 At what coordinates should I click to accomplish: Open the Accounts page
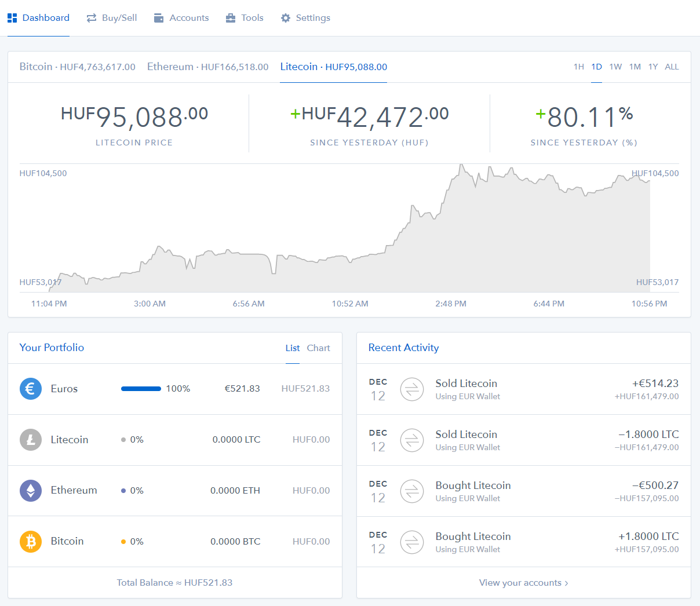tap(181, 18)
